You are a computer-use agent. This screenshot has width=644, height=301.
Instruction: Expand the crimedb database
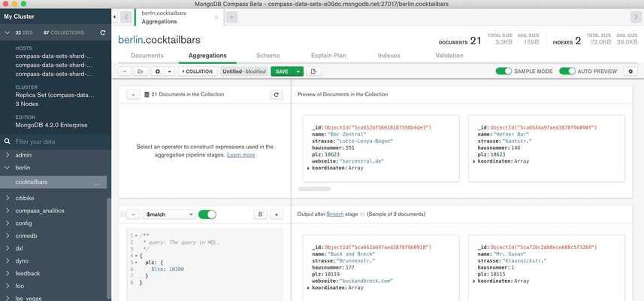[x=8, y=236]
